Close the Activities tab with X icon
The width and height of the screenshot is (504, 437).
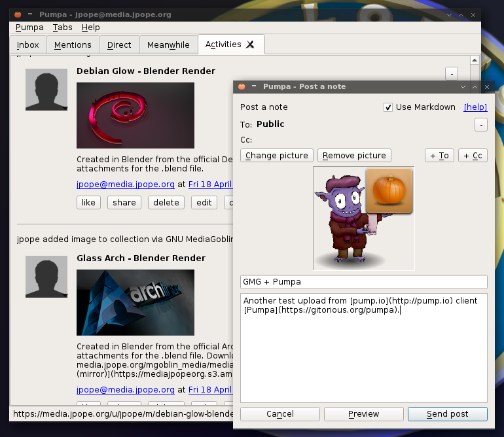click(250, 44)
